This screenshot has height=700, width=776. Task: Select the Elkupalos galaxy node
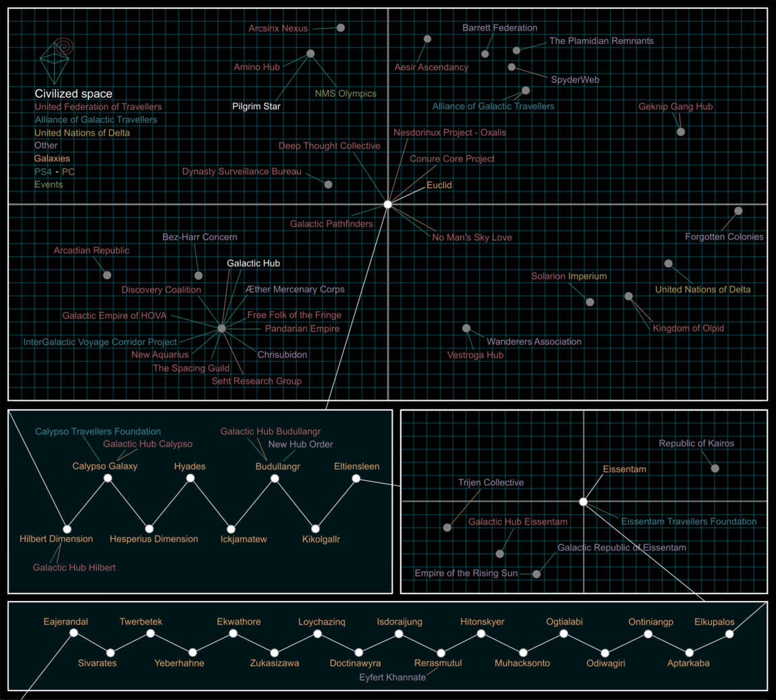tap(729, 634)
